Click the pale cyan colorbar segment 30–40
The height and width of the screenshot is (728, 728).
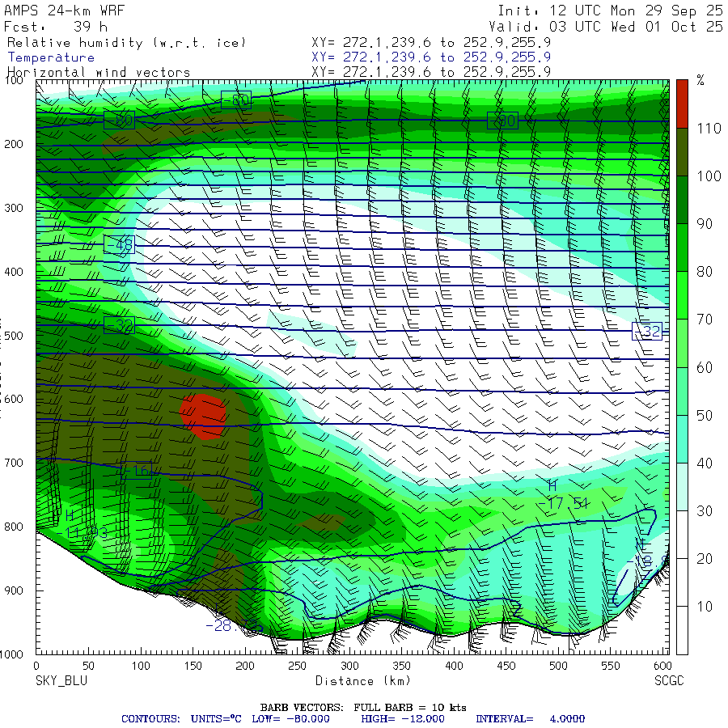(x=682, y=487)
